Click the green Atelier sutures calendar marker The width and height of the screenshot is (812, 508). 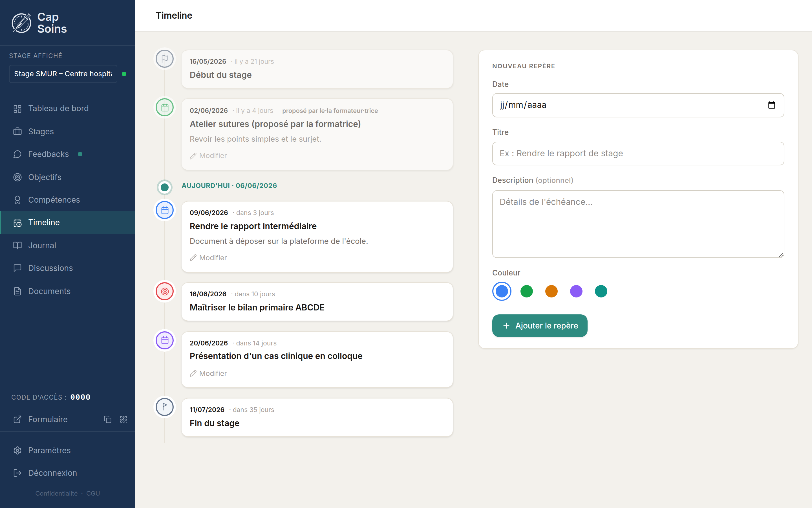pos(164,108)
